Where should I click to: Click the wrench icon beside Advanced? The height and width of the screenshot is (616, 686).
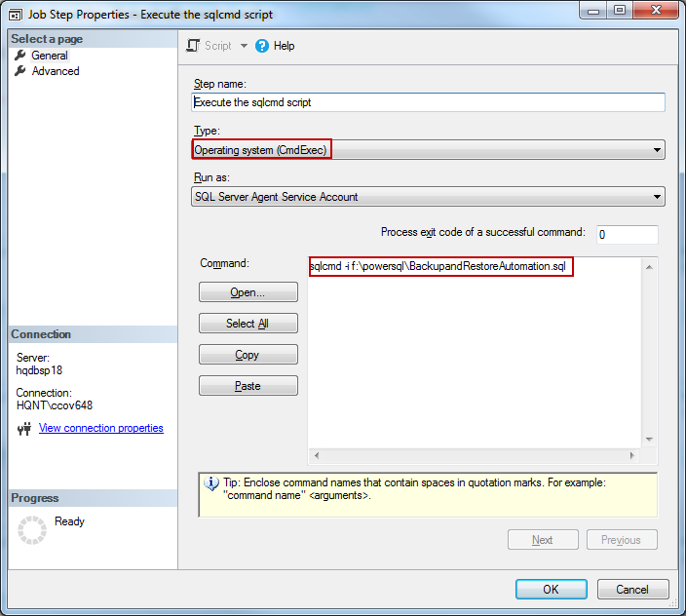[x=20, y=71]
